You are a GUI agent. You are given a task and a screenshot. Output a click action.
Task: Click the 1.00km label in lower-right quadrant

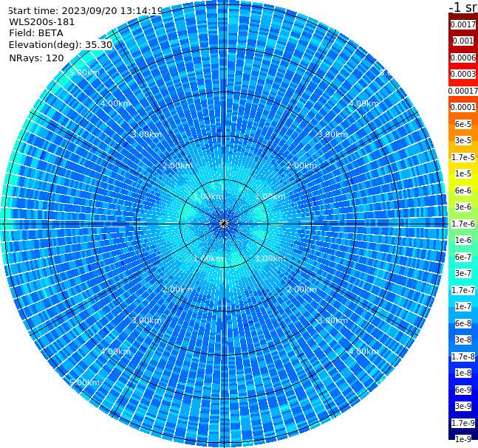click(270, 258)
